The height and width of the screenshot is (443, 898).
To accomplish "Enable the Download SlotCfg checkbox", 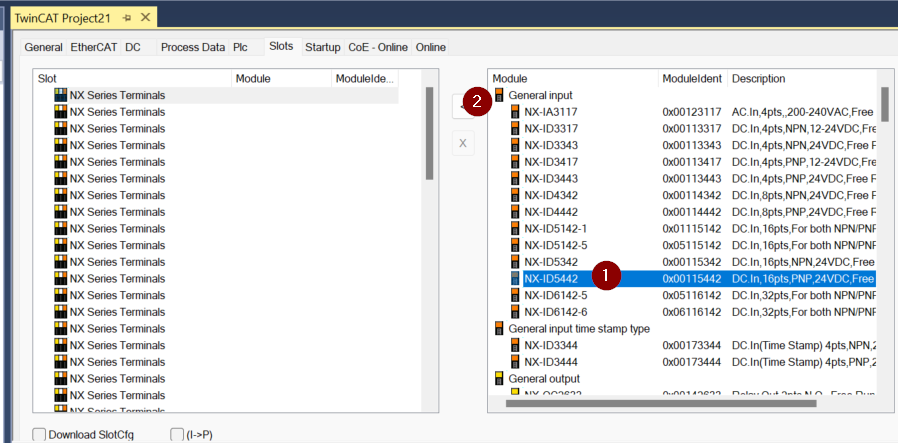I will coord(39,434).
